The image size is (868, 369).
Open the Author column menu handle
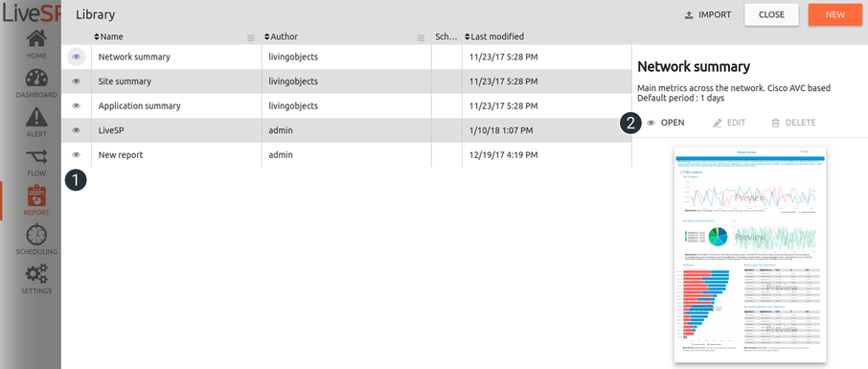pyautogui.click(x=421, y=37)
